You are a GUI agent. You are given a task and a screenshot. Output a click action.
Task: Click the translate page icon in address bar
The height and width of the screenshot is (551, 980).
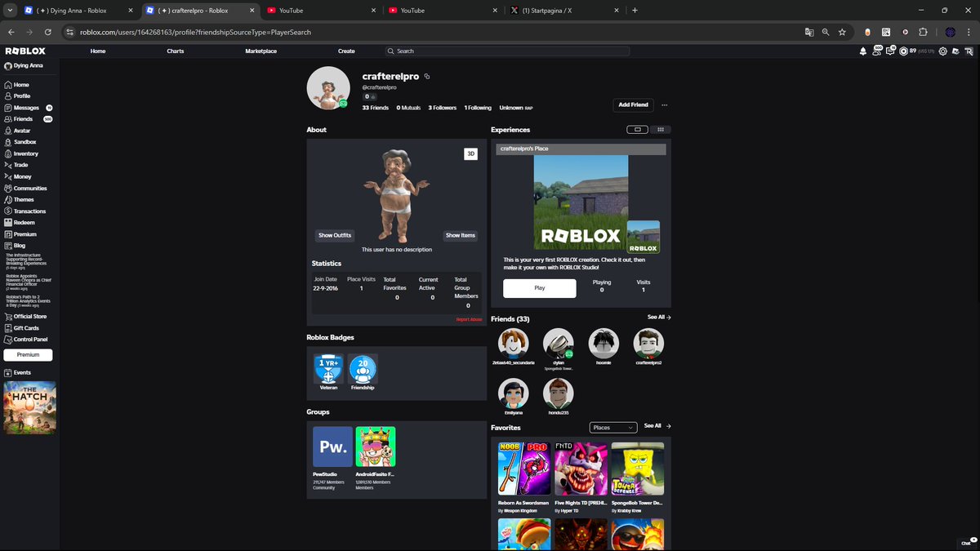click(x=809, y=32)
